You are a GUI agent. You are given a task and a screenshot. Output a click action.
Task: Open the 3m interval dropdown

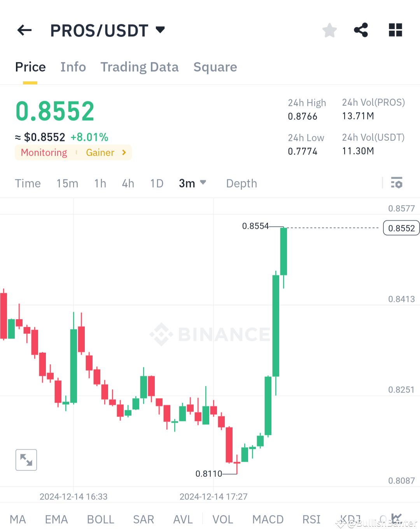pyautogui.click(x=192, y=183)
